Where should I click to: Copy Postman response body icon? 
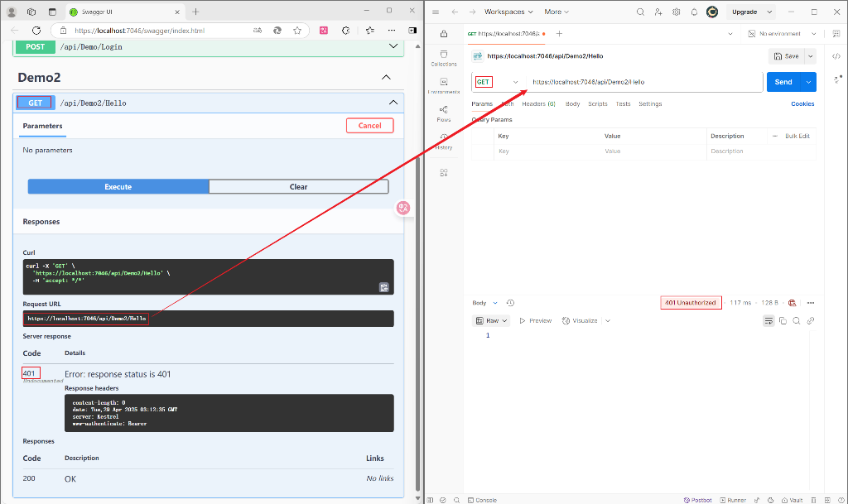(783, 321)
